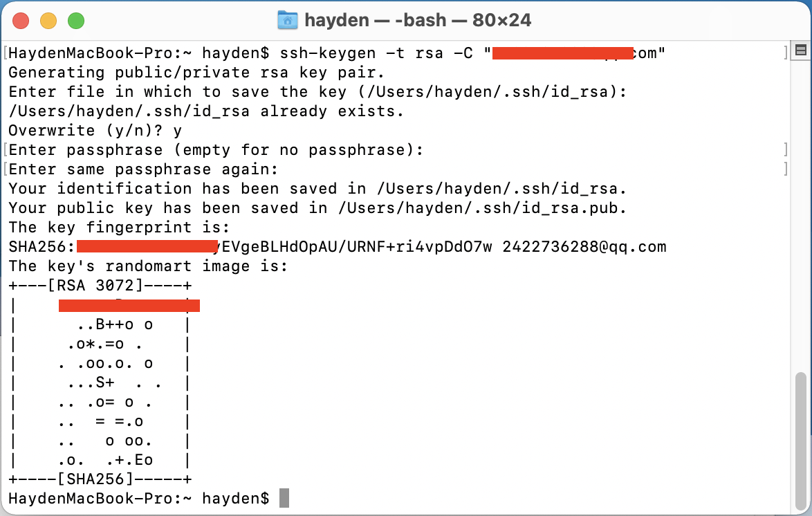Click the 2422736288@qq.com email text
Image resolution: width=812 pixels, height=516 pixels.
tap(584, 247)
